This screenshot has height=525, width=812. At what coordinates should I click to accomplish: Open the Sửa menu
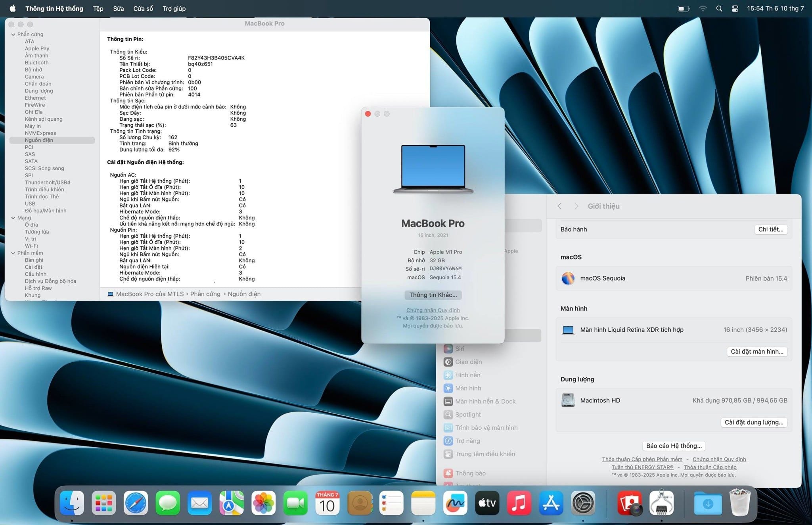[119, 8]
